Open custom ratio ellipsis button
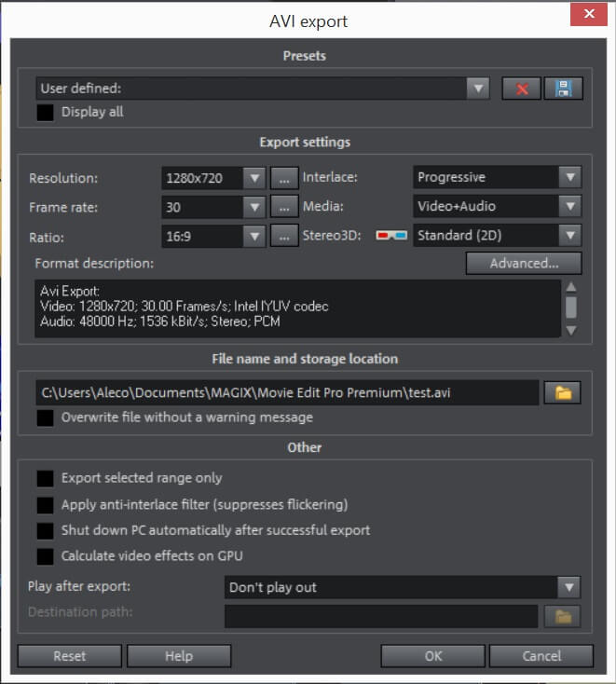The height and width of the screenshot is (684, 616). 284,236
